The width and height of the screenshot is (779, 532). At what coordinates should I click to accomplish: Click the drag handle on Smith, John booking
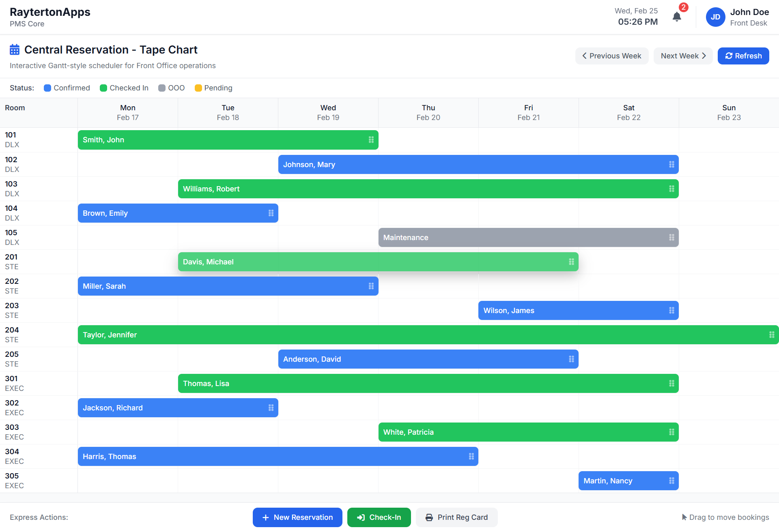(370, 139)
